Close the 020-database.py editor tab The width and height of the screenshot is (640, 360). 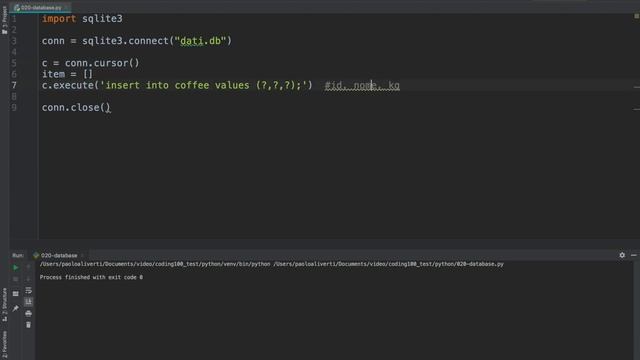click(x=67, y=8)
